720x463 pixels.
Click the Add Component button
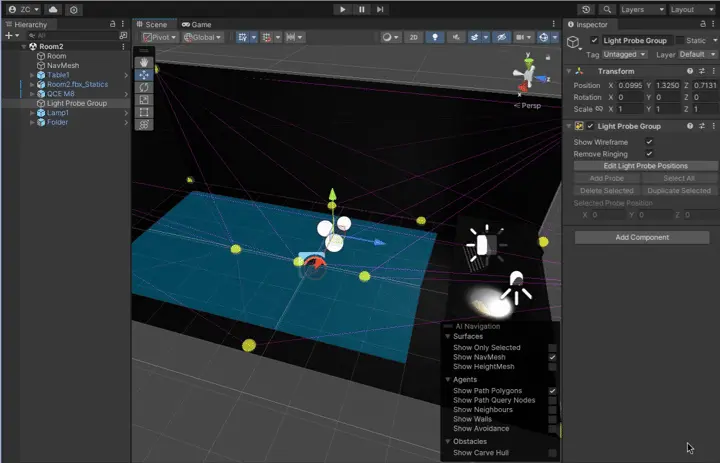tap(642, 237)
